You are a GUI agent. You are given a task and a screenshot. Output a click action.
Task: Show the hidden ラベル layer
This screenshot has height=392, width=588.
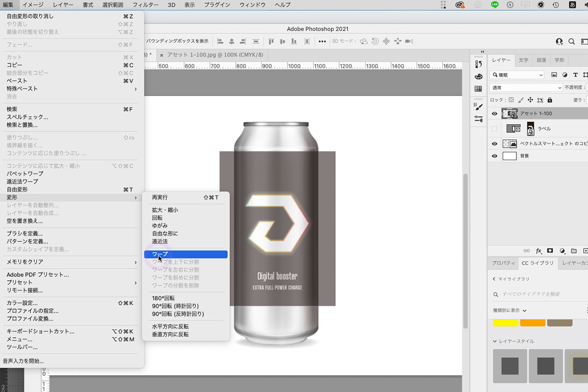point(494,129)
